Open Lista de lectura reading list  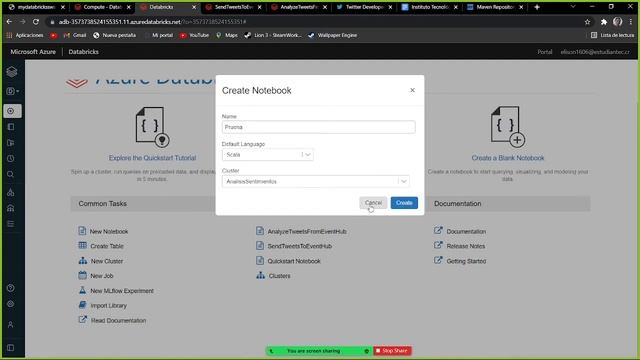click(613, 36)
